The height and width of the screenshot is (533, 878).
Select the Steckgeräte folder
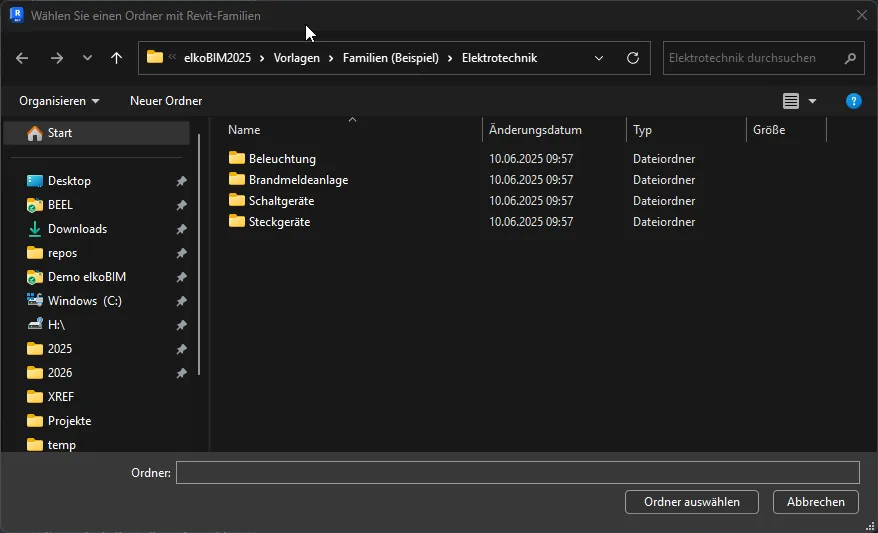pos(279,222)
